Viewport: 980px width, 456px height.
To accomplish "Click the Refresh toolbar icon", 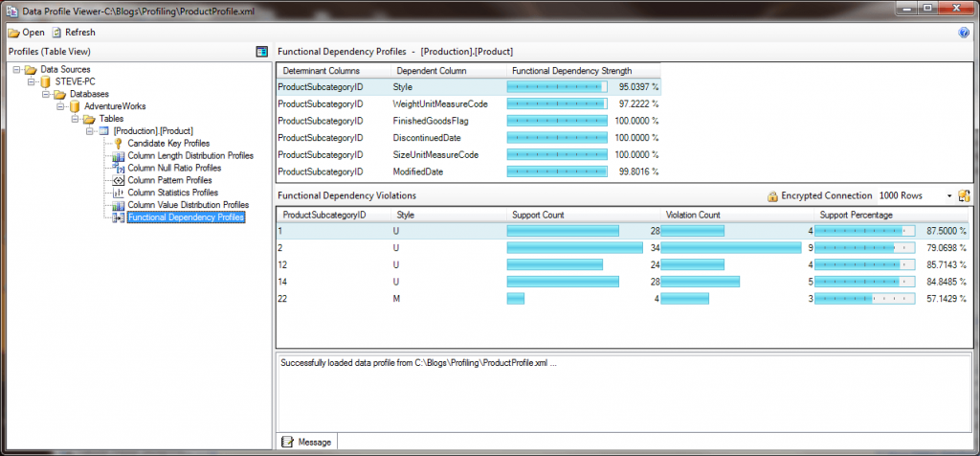I will (x=56, y=33).
